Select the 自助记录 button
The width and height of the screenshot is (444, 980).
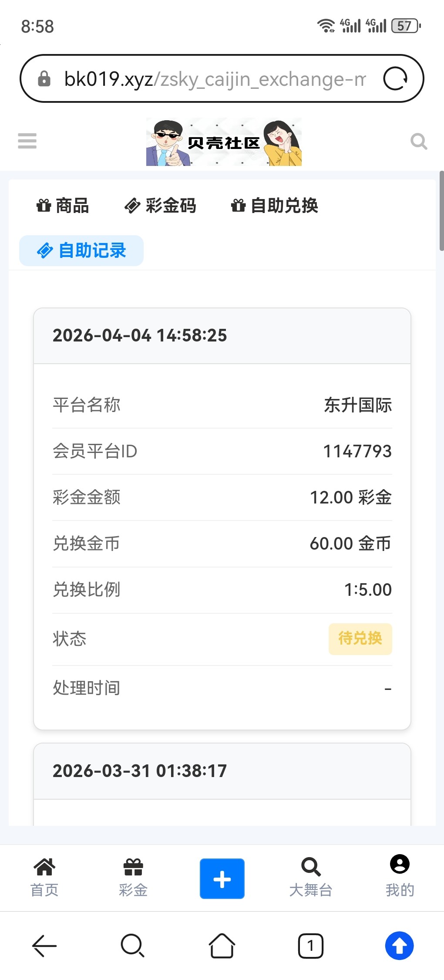pos(81,250)
